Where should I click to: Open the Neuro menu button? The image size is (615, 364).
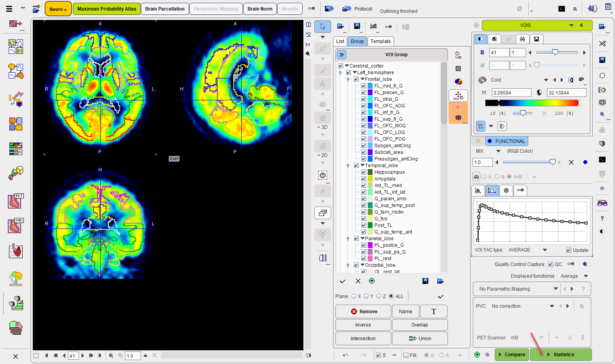58,9
